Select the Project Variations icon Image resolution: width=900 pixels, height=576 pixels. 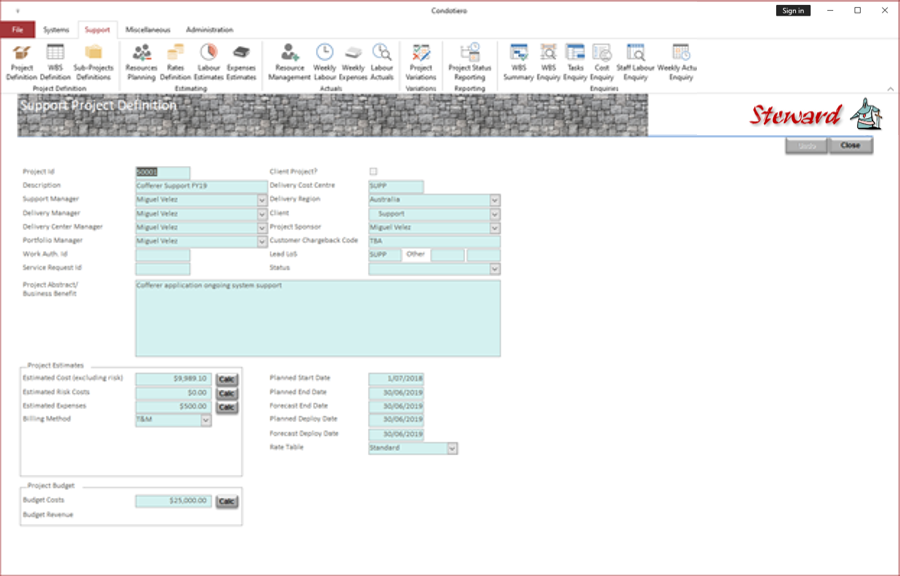pos(421,62)
